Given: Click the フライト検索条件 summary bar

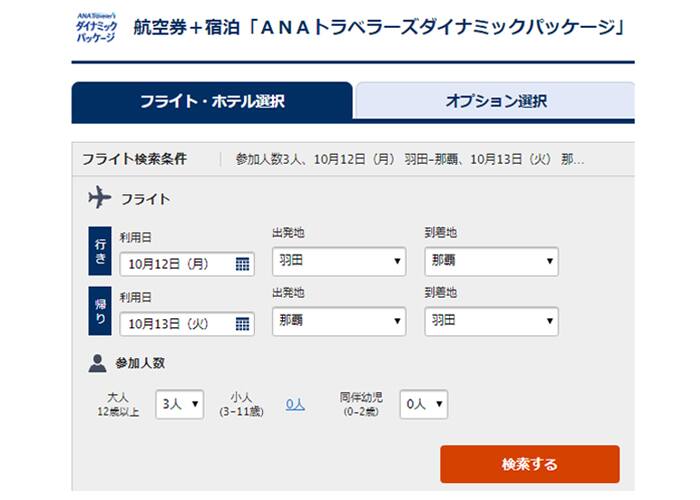Looking at the screenshot, I should (350, 159).
